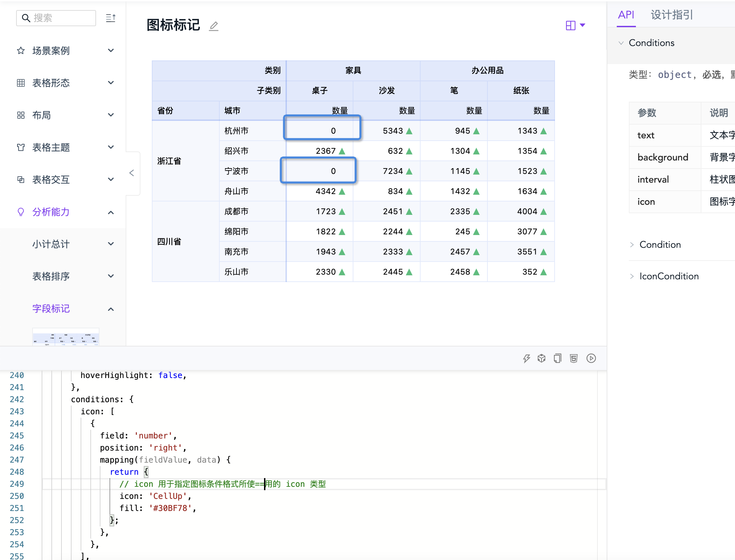Switch to the 设计指引 tab
Screen dimensions: 735x560
click(672, 15)
